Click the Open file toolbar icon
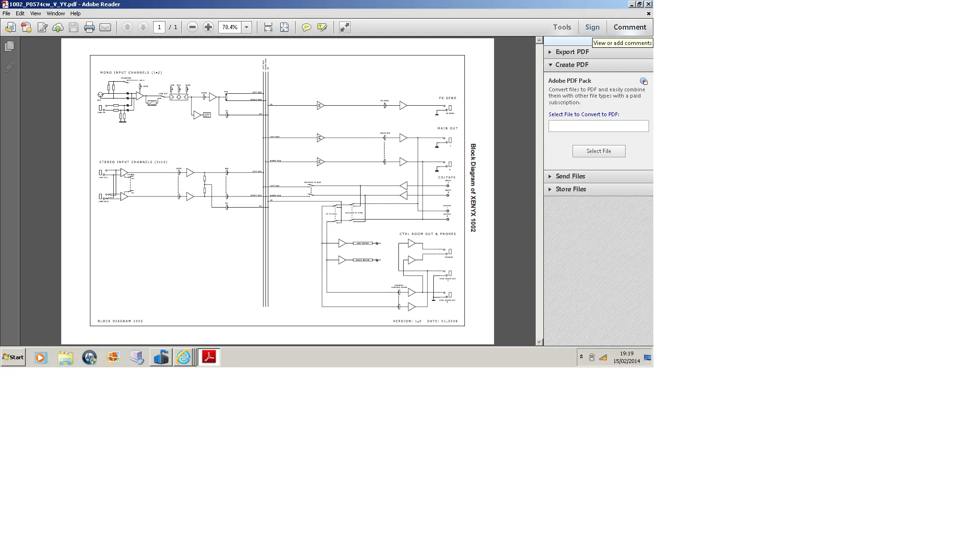Image resolution: width=980 pixels, height=551 pixels. (10, 27)
